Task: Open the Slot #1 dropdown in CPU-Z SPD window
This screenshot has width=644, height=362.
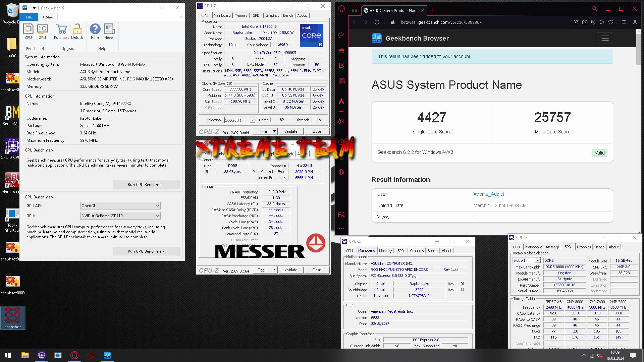Action: click(527, 260)
